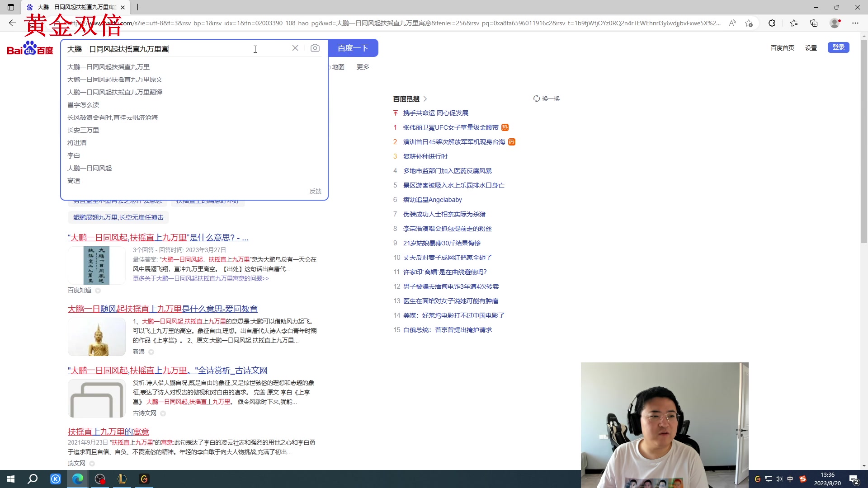Click the page vertical scrollbar thumb
Viewport: 868px width, 488px height.
tap(864, 141)
